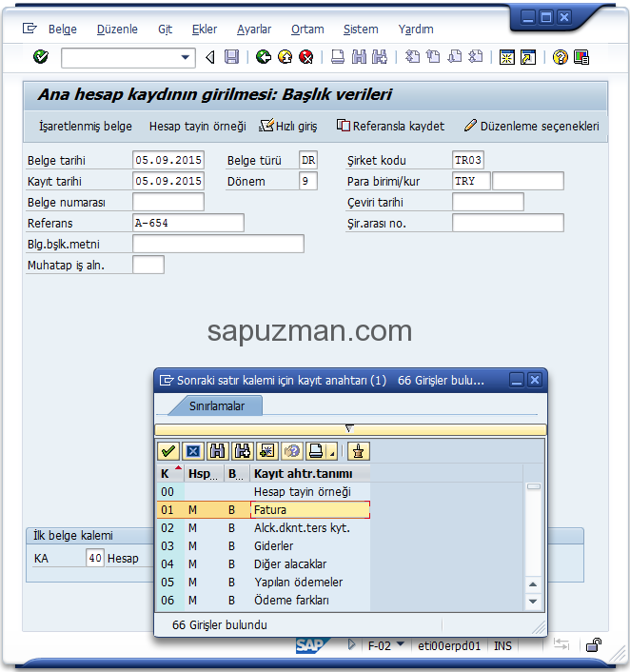Click the Customize local layout icon
This screenshot has height=672, width=630.
[x=581, y=57]
